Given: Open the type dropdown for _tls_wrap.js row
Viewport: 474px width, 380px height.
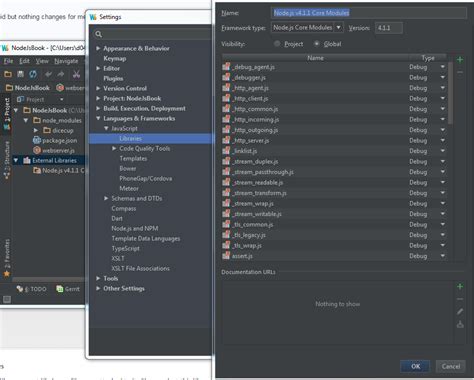Looking at the screenshot, I should tap(442, 245).
